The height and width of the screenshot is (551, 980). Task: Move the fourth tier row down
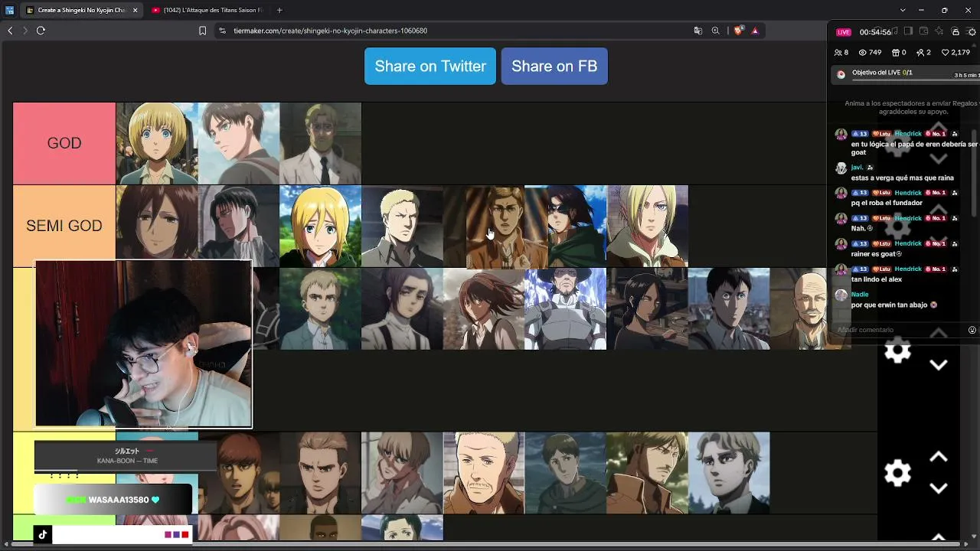coord(939,488)
